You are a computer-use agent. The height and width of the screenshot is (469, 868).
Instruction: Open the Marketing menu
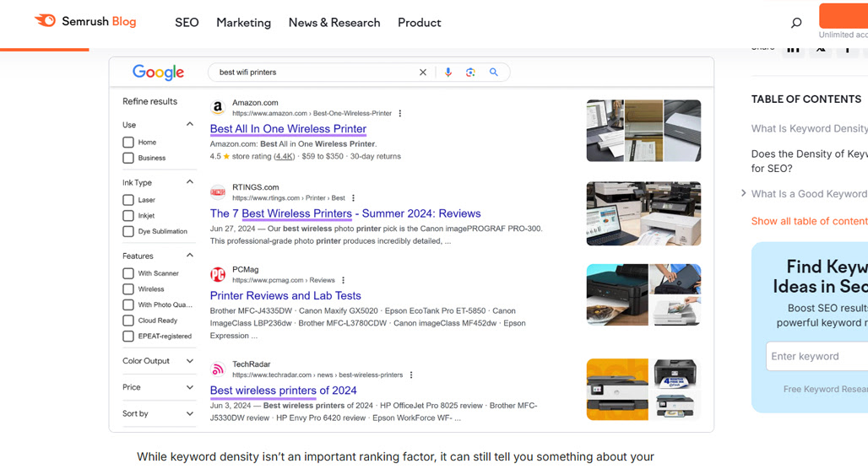click(243, 23)
